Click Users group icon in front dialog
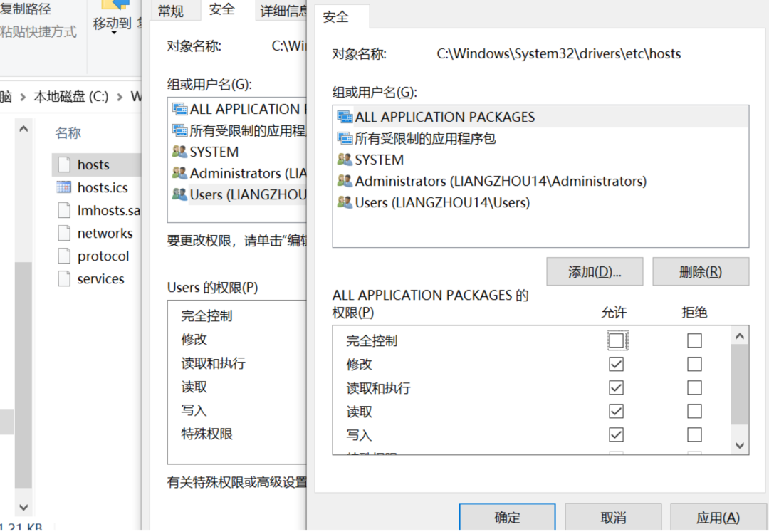Screen dimensions: 769x532 pos(345,202)
